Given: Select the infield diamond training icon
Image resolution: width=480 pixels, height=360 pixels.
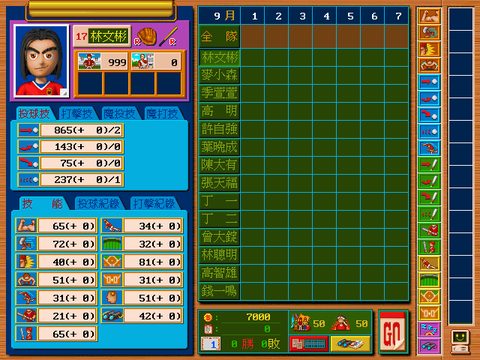Looking at the screenshot, I should (429, 296).
